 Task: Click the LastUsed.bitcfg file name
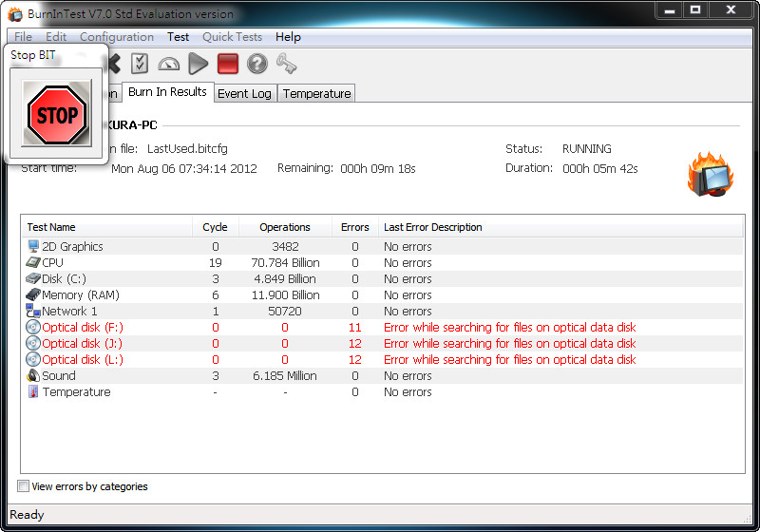coord(187,148)
